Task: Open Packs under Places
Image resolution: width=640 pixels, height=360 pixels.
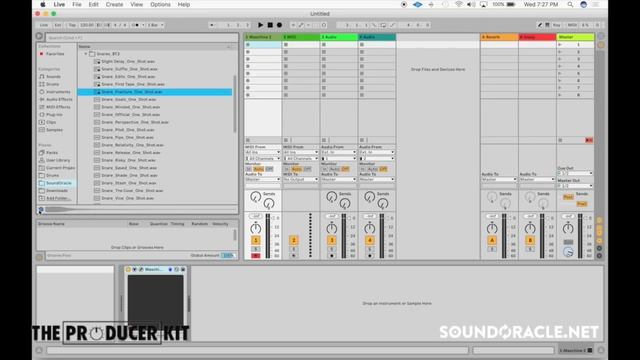Action: 52,153
